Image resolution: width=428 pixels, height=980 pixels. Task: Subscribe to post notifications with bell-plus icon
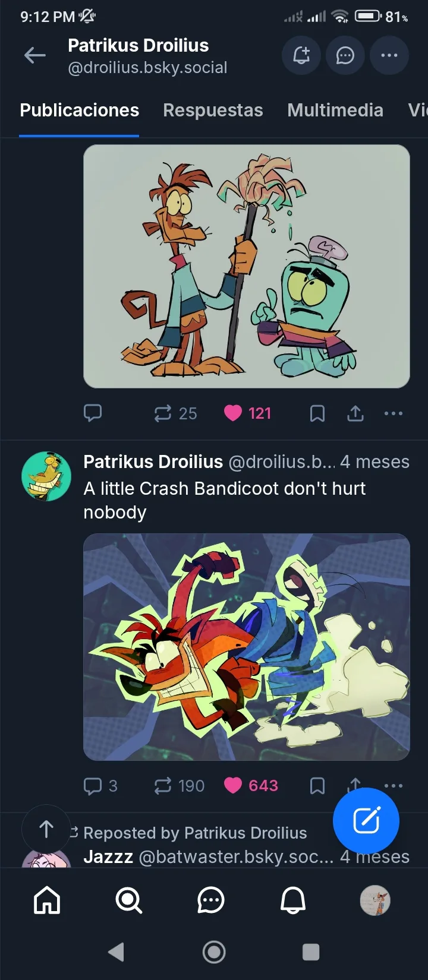[x=301, y=56]
